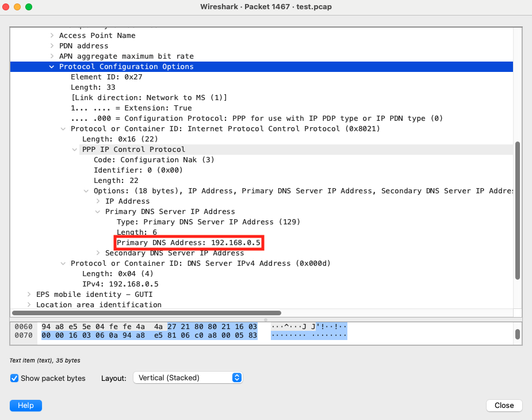532x420 pixels.
Task: Collapse the Protocol Configuration Options tree
Action: click(52, 66)
